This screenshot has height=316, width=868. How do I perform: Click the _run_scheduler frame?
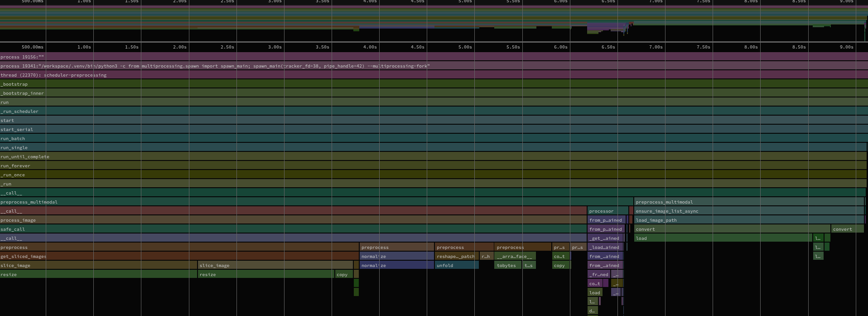434,111
